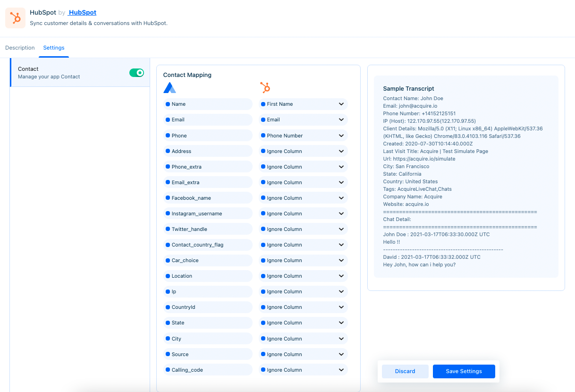
Task: Expand the dropdown for Location
Action: tap(303, 276)
